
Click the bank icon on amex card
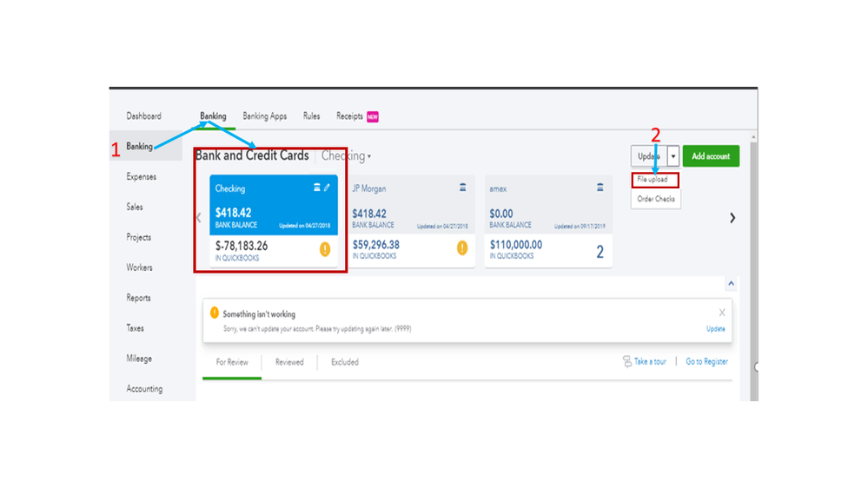coord(600,188)
